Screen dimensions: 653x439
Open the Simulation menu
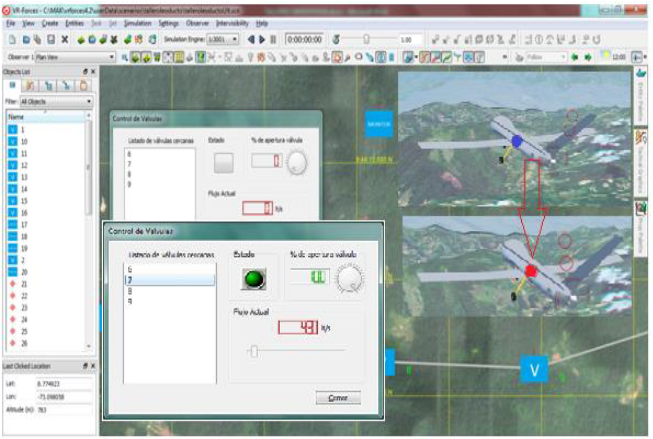tap(137, 23)
